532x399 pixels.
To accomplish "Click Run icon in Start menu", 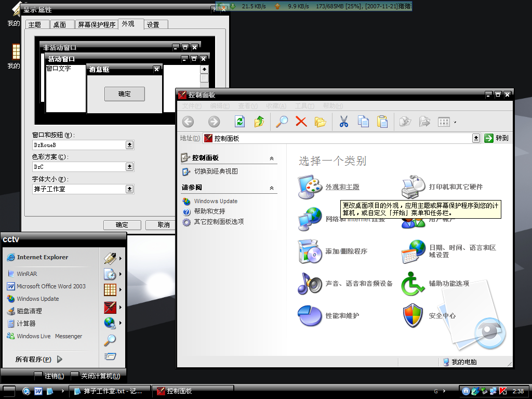I will click(x=110, y=356).
